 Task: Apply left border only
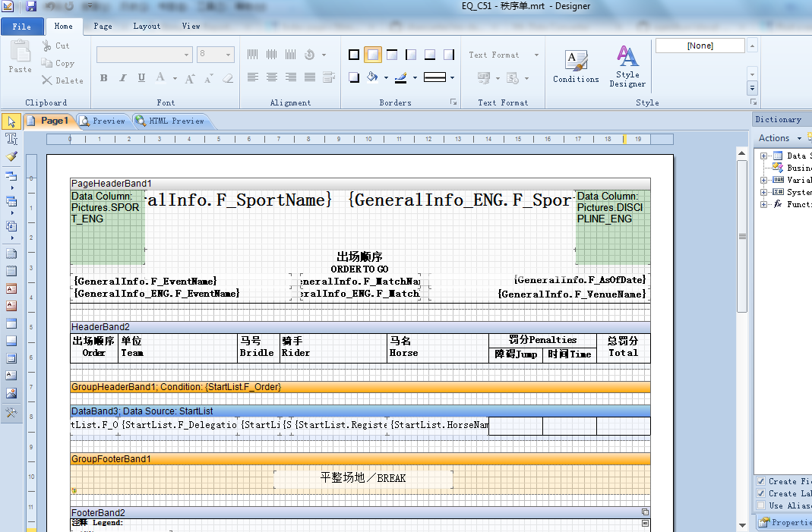411,55
